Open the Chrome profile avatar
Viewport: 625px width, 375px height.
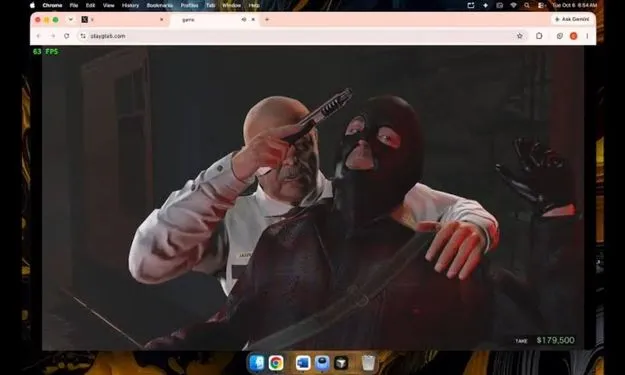tap(574, 36)
